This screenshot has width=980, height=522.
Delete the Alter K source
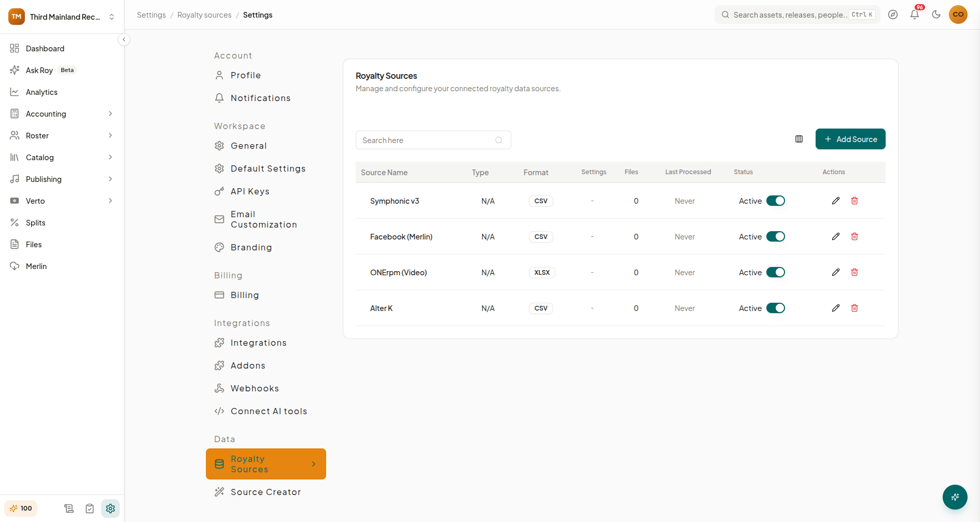coord(855,308)
